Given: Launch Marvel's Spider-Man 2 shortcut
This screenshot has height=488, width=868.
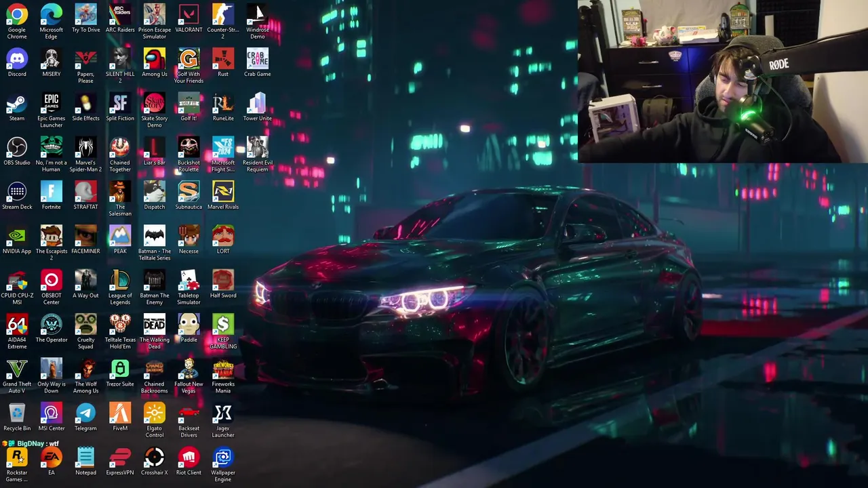Looking at the screenshot, I should 85,154.
